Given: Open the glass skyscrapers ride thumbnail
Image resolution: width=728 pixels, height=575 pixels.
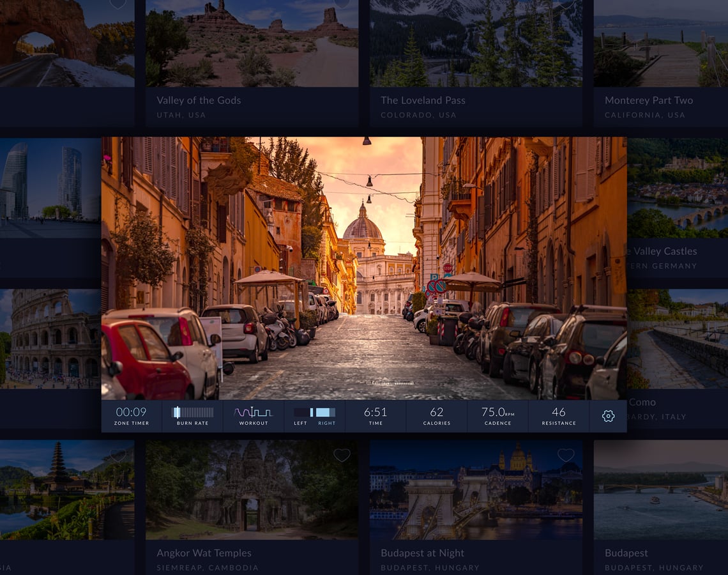Looking at the screenshot, I should pos(50,188).
